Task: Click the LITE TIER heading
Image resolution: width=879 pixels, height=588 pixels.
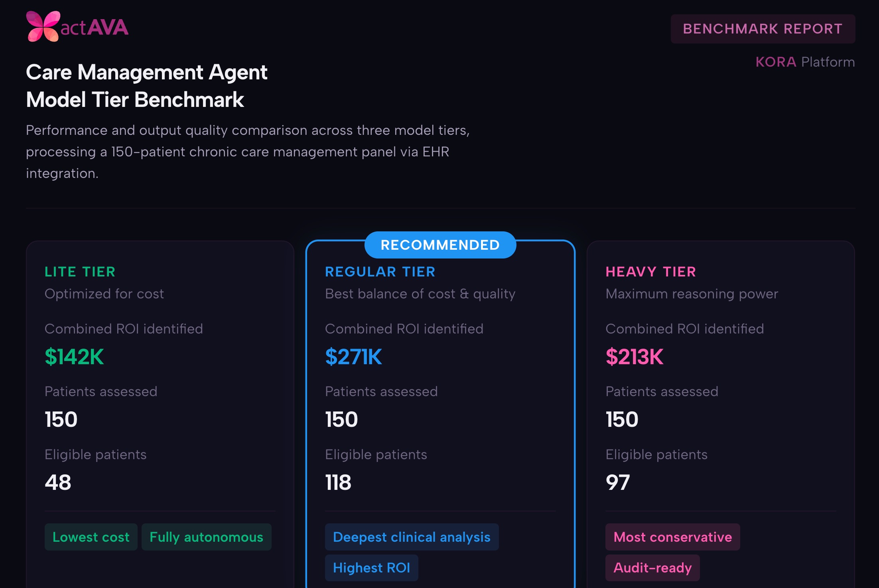Action: [80, 272]
